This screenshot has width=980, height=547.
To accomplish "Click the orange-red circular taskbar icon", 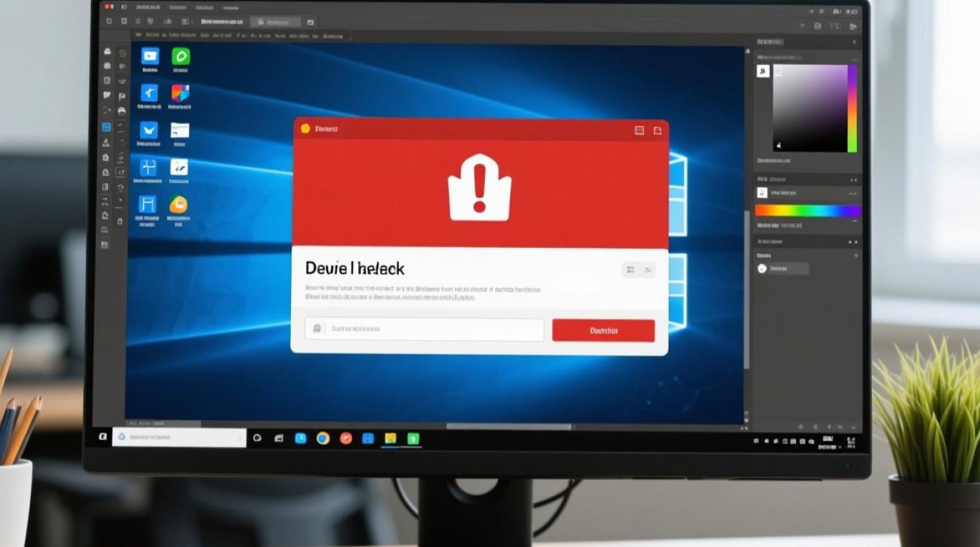I will point(346,438).
